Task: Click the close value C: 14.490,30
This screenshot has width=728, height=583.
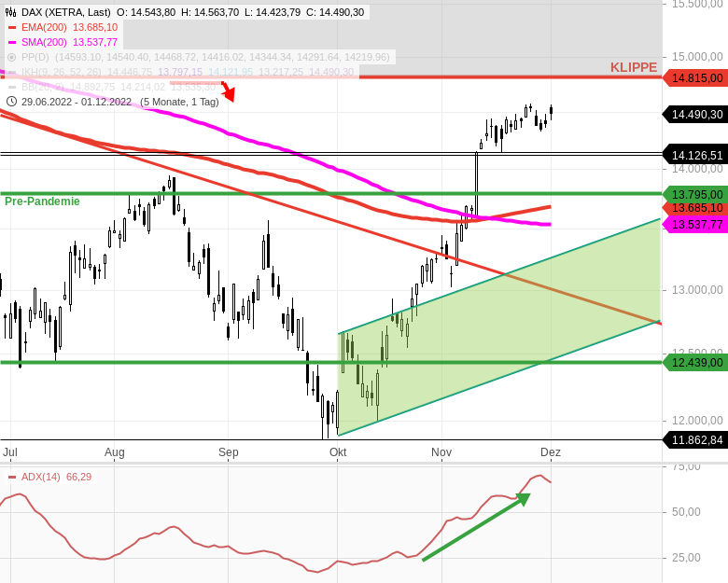Action: 335,12
